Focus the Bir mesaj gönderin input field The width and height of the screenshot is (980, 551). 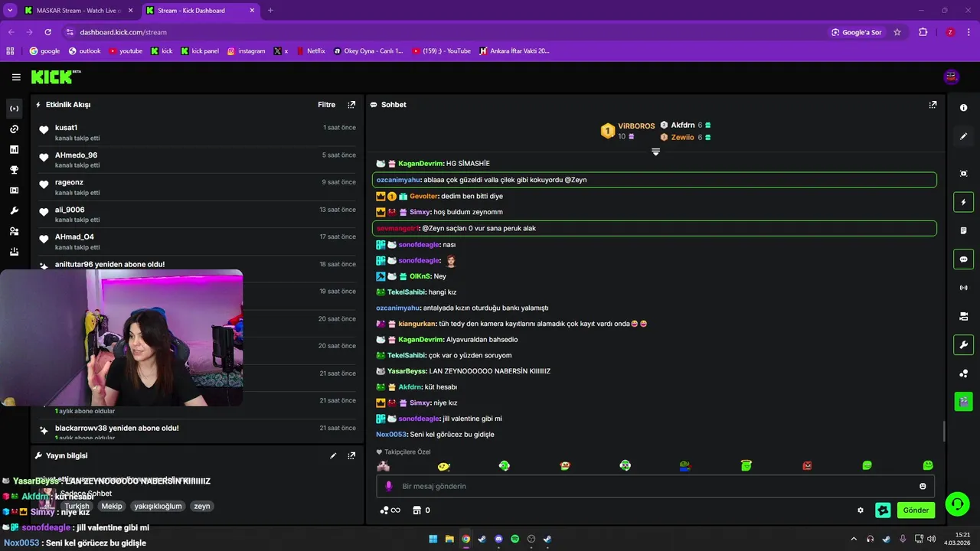(x=655, y=486)
